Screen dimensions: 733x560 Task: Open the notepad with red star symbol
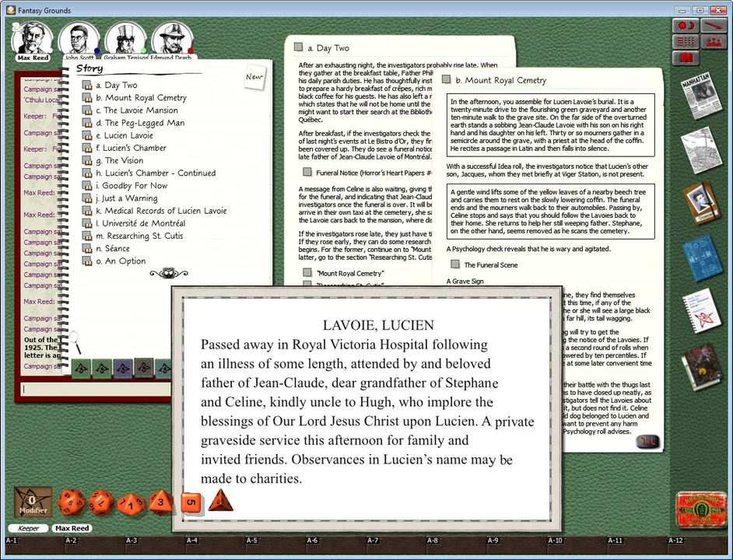coord(701,311)
